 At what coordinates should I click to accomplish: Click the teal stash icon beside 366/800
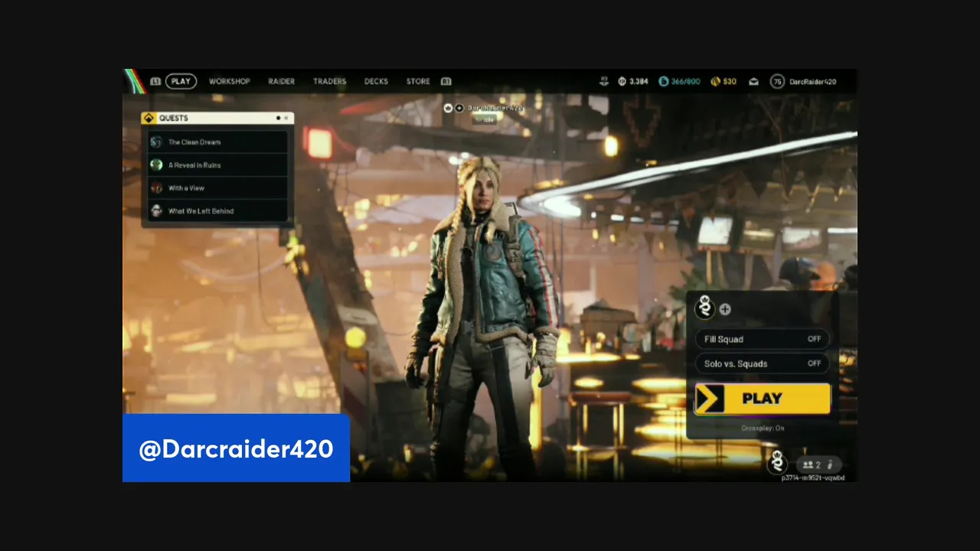pos(663,81)
